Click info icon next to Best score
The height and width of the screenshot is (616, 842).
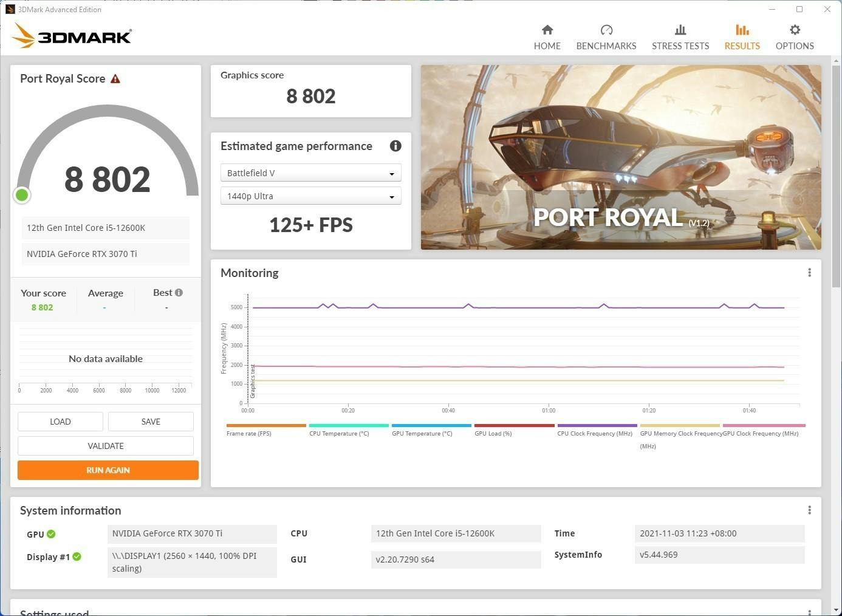179,293
